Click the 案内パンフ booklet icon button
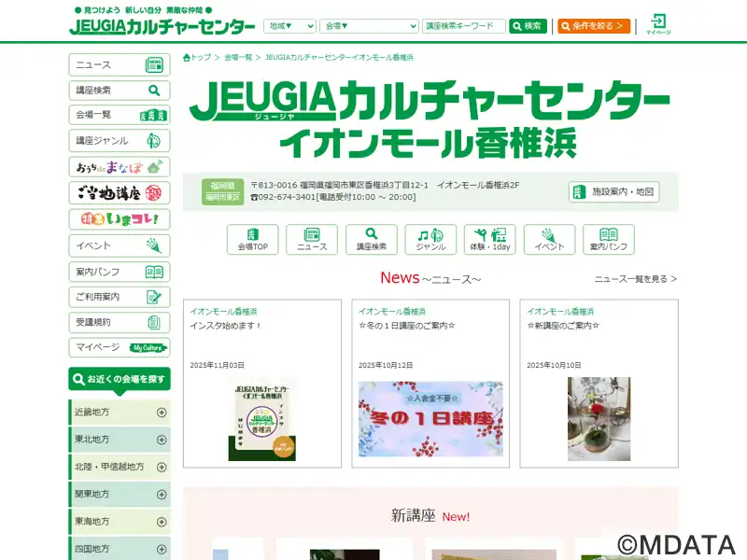Image resolution: width=747 pixels, height=560 pixels. click(x=609, y=240)
